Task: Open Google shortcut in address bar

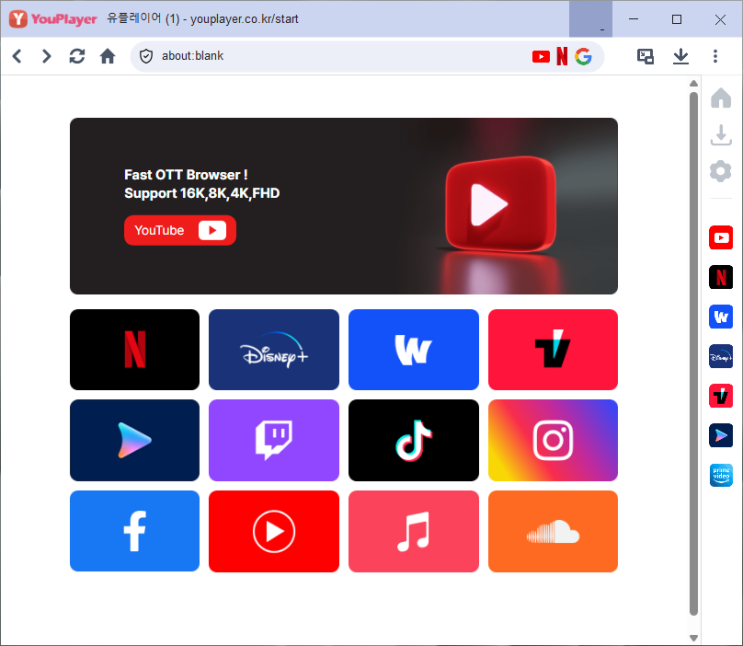Action: 583,56
